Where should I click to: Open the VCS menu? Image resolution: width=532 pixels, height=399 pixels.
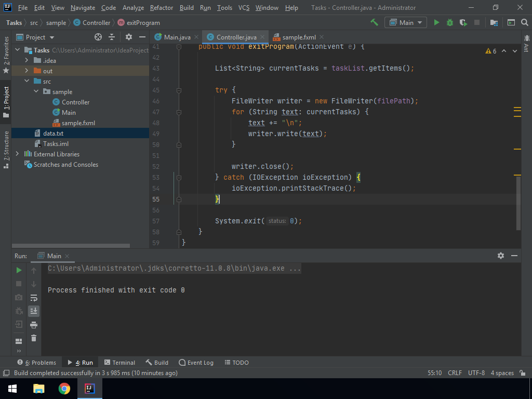[244, 7]
